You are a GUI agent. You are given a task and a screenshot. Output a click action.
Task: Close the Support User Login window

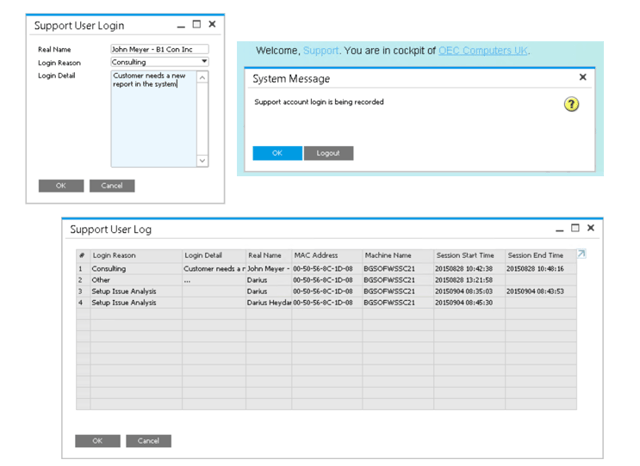[x=212, y=24]
